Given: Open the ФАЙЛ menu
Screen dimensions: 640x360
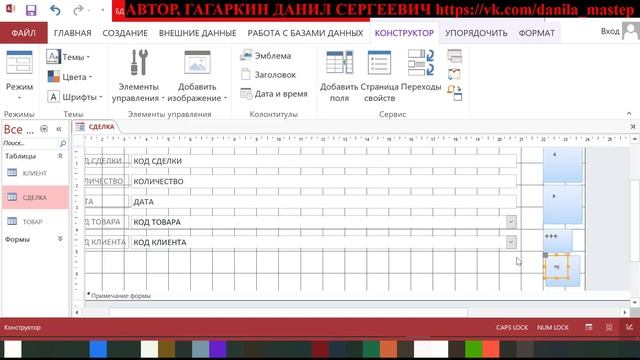Looking at the screenshot, I should pyautogui.click(x=24, y=33).
